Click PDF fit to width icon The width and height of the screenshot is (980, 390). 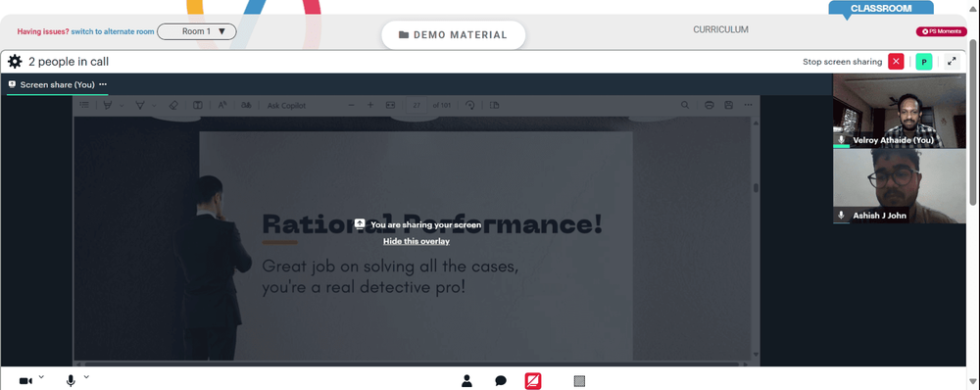coord(391,105)
